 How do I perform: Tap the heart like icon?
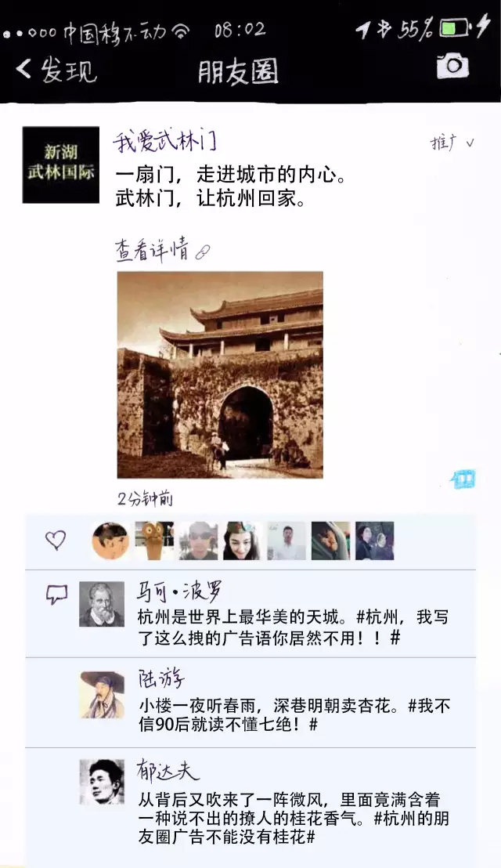pyautogui.click(x=56, y=540)
